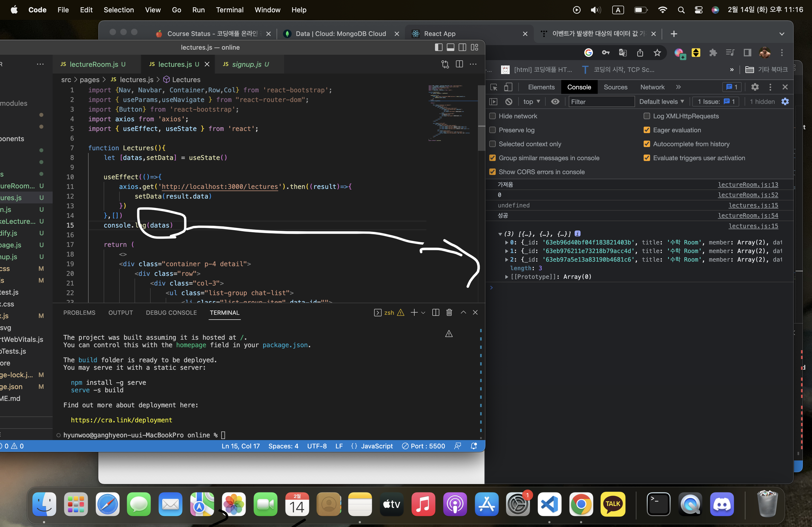The image size is (812, 527).
Task: Uncheck Show CORS errors in console
Action: (492, 172)
